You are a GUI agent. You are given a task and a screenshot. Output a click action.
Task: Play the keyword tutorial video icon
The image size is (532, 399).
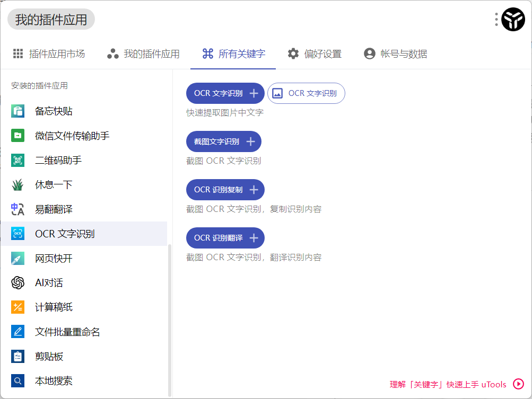click(518, 384)
